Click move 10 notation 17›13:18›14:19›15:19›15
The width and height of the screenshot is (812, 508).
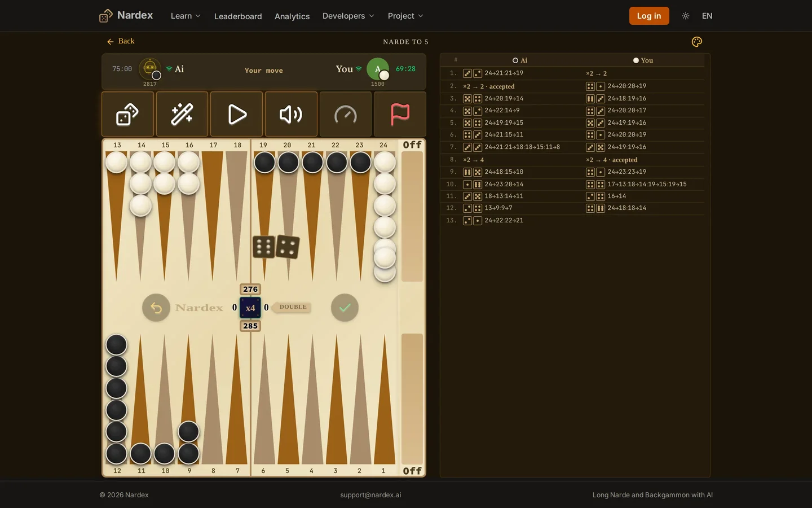click(x=647, y=185)
